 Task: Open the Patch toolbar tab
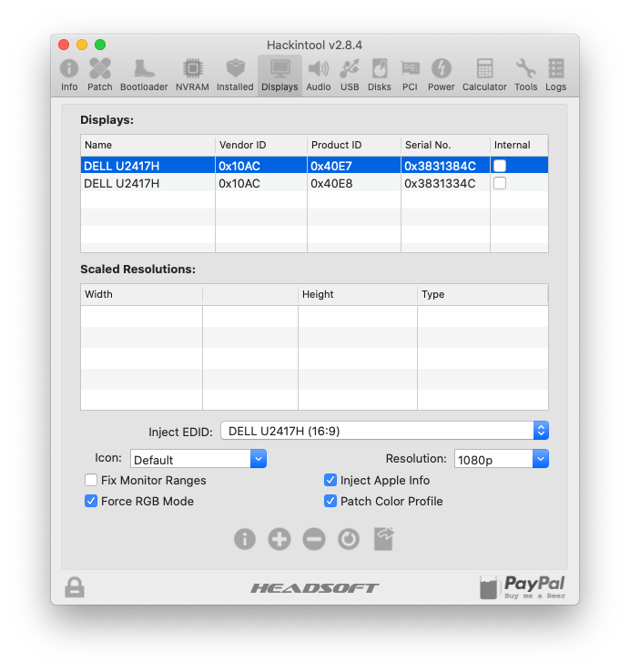click(x=100, y=75)
